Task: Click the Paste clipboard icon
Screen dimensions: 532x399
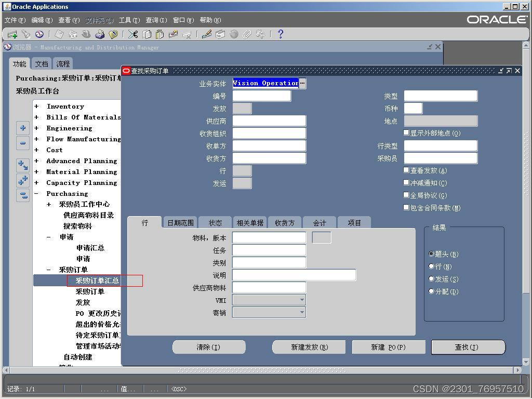Action: pyautogui.click(x=159, y=34)
